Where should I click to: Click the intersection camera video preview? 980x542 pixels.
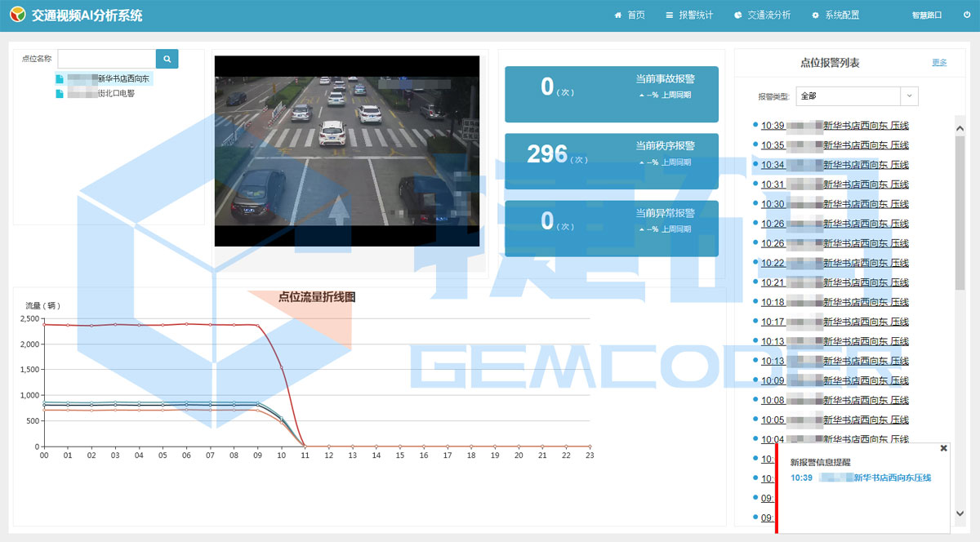(346, 151)
